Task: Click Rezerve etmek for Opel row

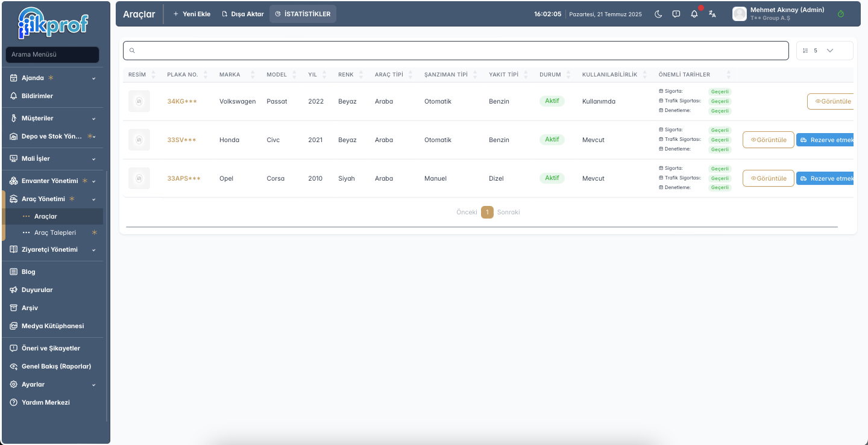Action: pos(825,178)
